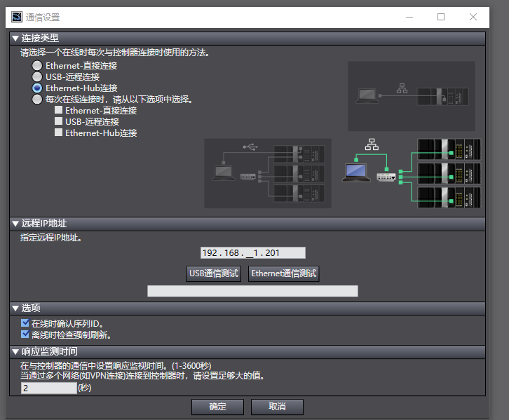Choose 每次在线连接时 selection radio option
Screen dimensions: 509x420
[x=37, y=99]
